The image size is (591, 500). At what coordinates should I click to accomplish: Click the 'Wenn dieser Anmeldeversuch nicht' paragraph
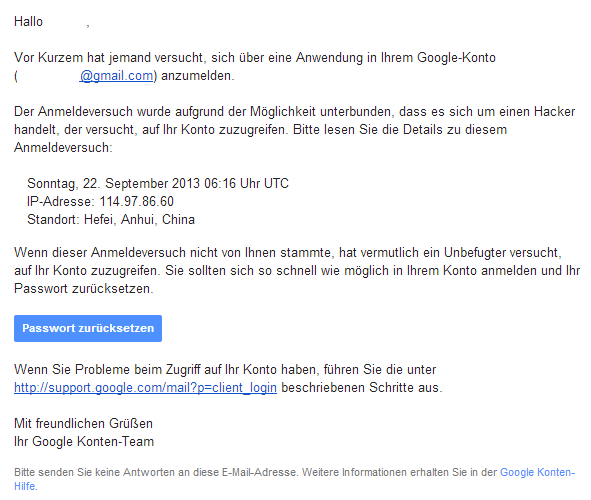pyautogui.click(x=297, y=271)
